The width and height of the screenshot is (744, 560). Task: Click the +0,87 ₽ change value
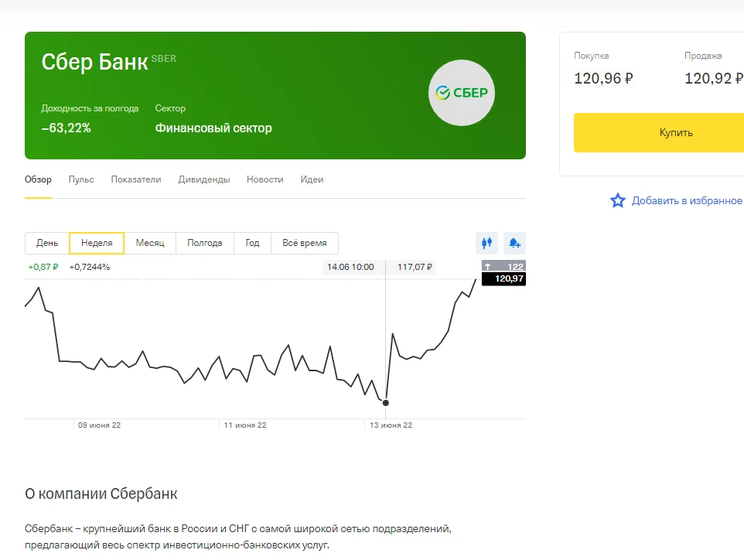tap(43, 267)
